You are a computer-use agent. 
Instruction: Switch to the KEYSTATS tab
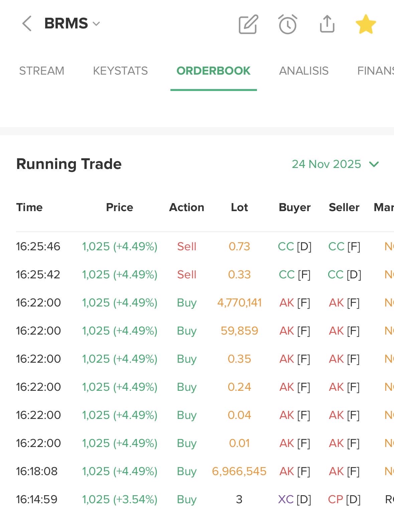(120, 71)
